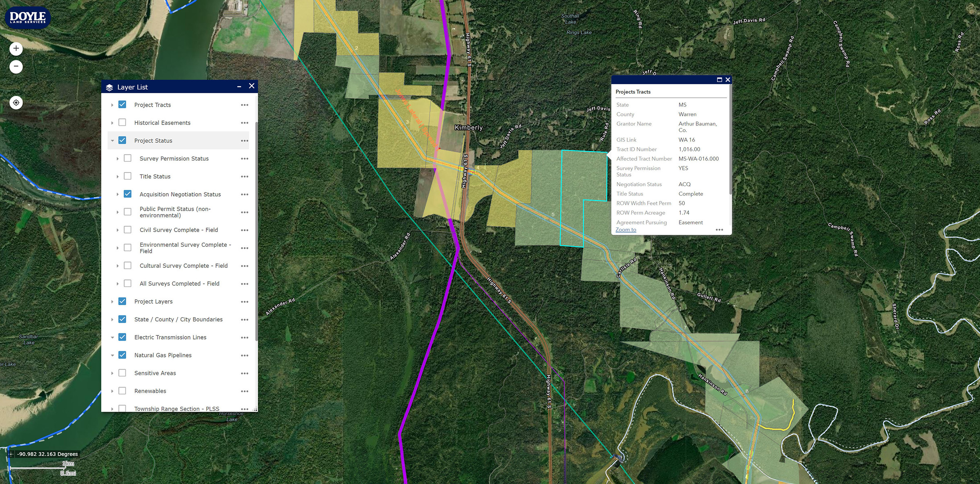The width and height of the screenshot is (980, 484).
Task: Open options for Natural Gas Pipelines layer
Action: click(x=245, y=355)
